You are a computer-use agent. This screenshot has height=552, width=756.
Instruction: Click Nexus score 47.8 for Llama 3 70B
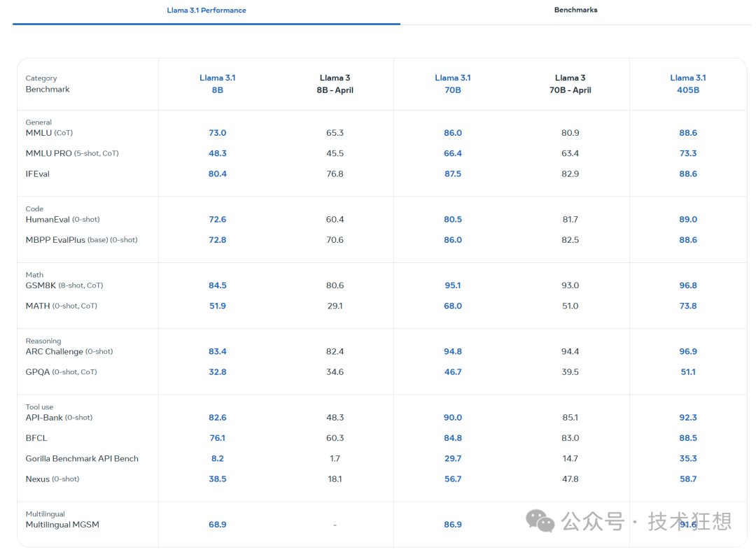[x=570, y=479]
